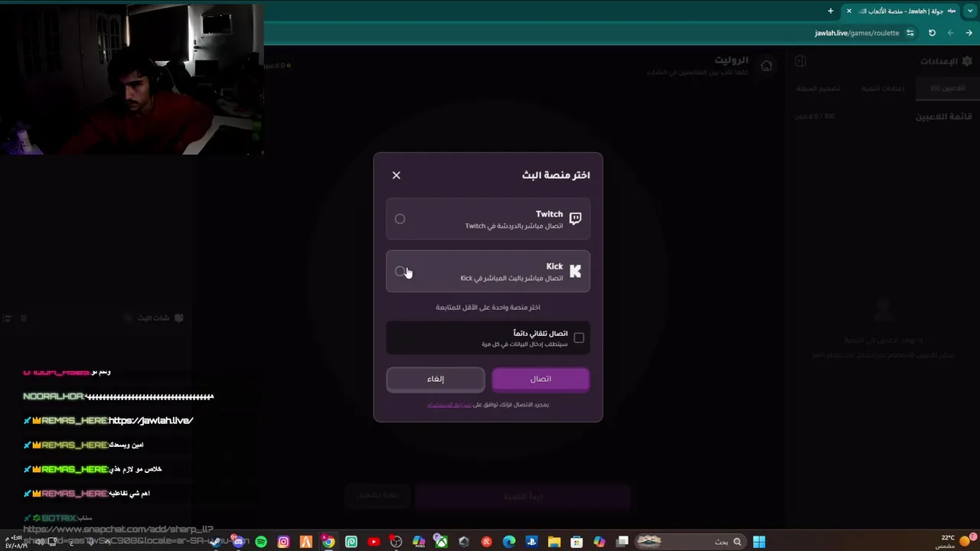Open Xbox app from taskbar

[441, 542]
